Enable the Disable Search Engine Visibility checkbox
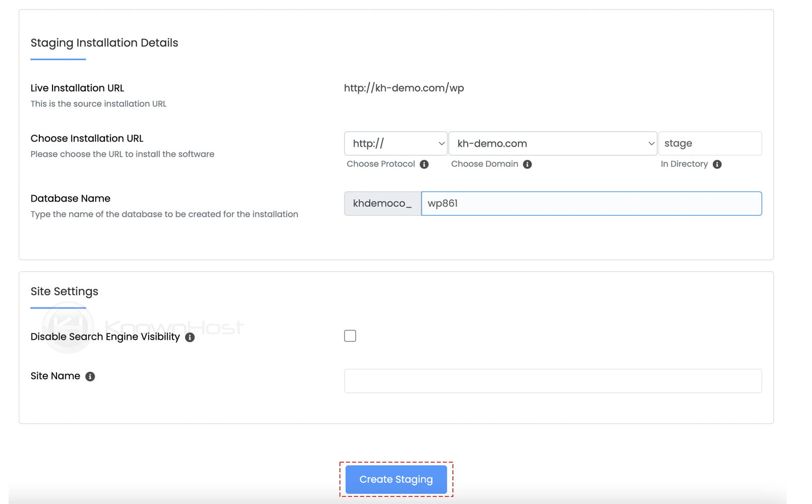 [350, 335]
